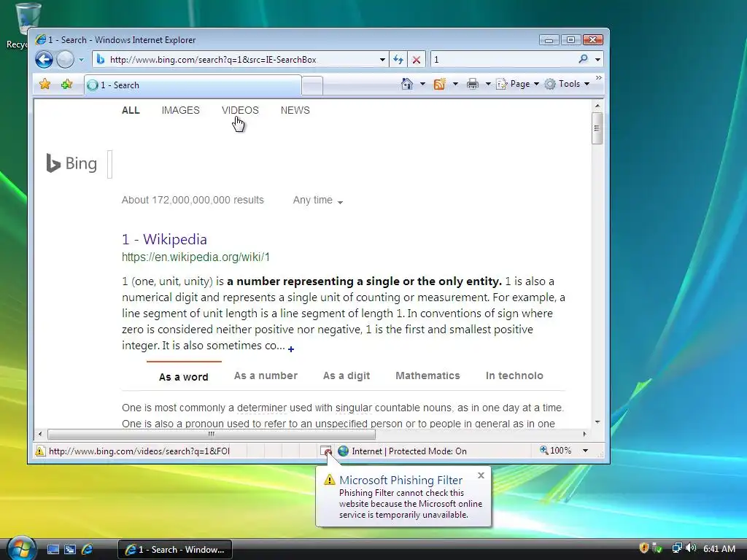This screenshot has width=747, height=560.
Task: Click the vertical scrollbar down arrow
Action: (597, 422)
